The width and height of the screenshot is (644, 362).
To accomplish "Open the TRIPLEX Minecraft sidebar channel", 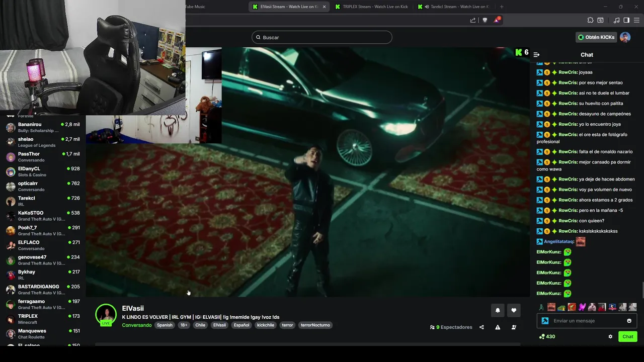I will tap(43, 319).
